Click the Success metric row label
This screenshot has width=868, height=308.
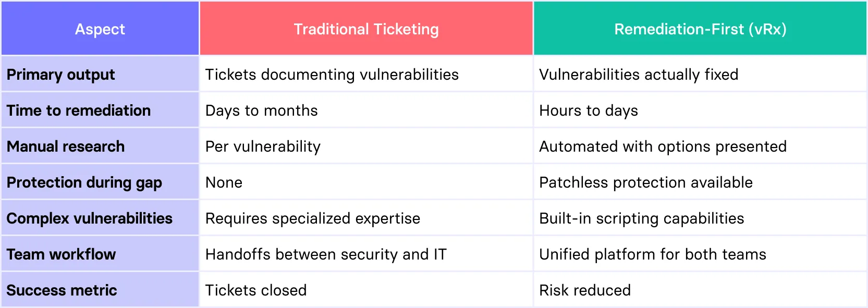click(100, 290)
